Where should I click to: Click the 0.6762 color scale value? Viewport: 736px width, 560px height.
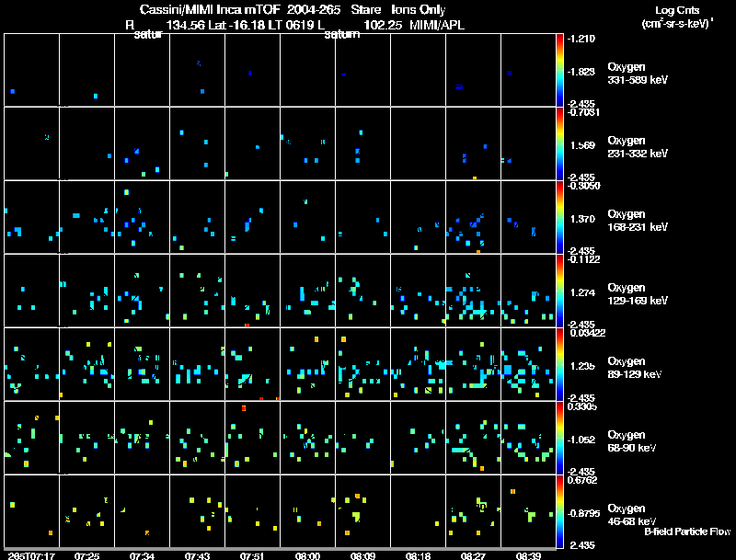point(582,480)
